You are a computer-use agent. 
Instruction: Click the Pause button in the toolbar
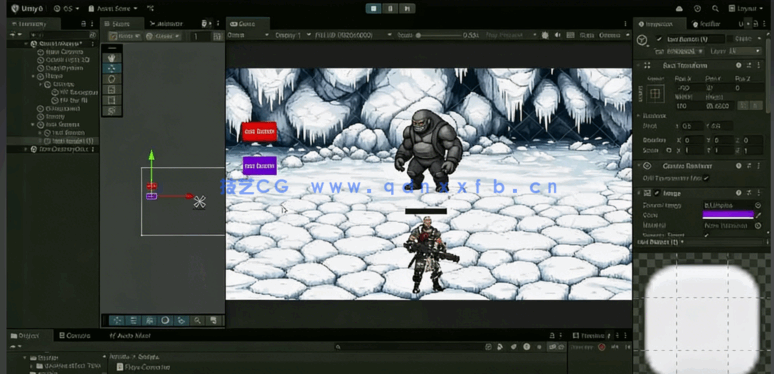click(x=390, y=8)
